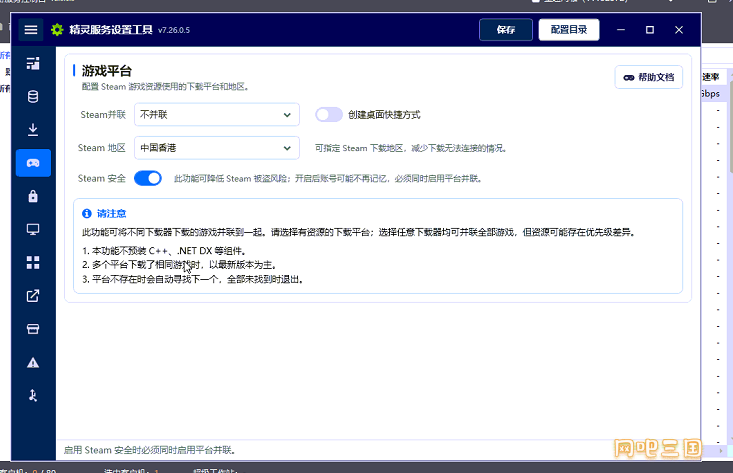
Task: Click note line 多个平台下载了相同游戏时
Action: 180,265
